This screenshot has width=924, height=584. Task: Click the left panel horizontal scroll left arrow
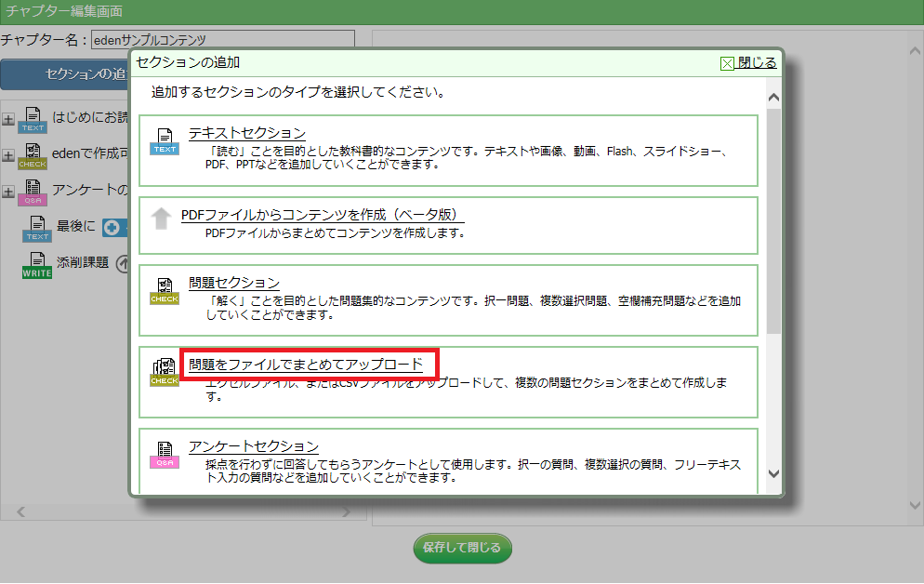(x=21, y=511)
